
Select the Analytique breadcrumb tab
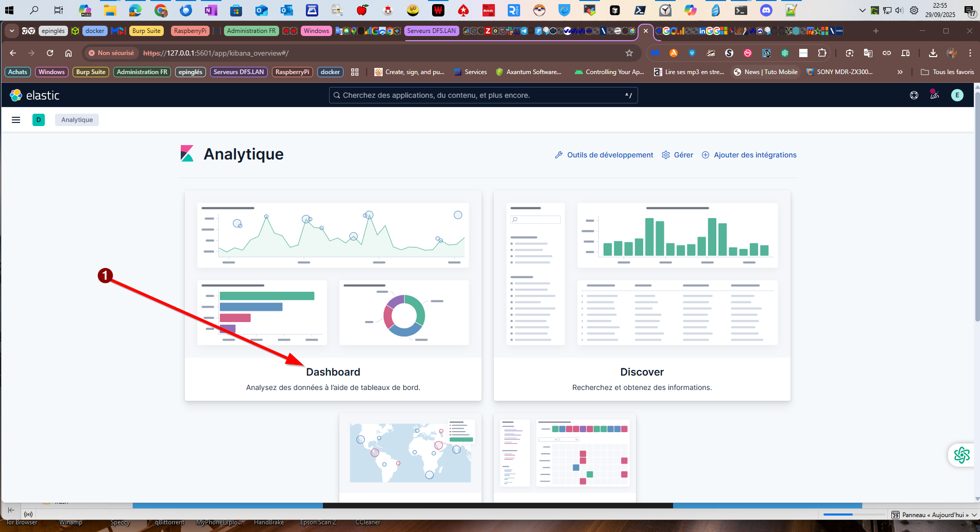click(77, 120)
